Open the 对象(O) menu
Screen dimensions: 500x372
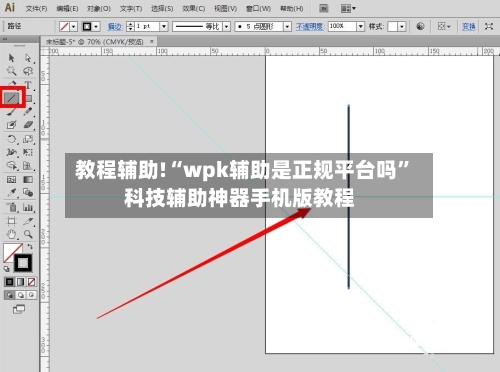(x=99, y=8)
